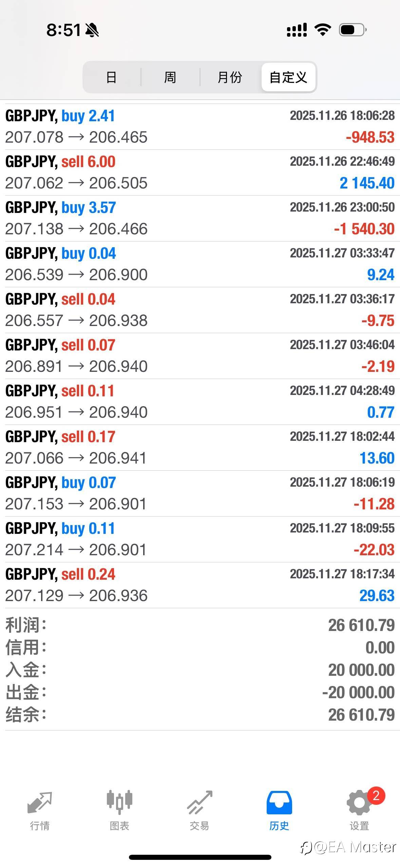Tap the battery icon in status bar
Screen dimensions: 400x868
[x=352, y=30]
